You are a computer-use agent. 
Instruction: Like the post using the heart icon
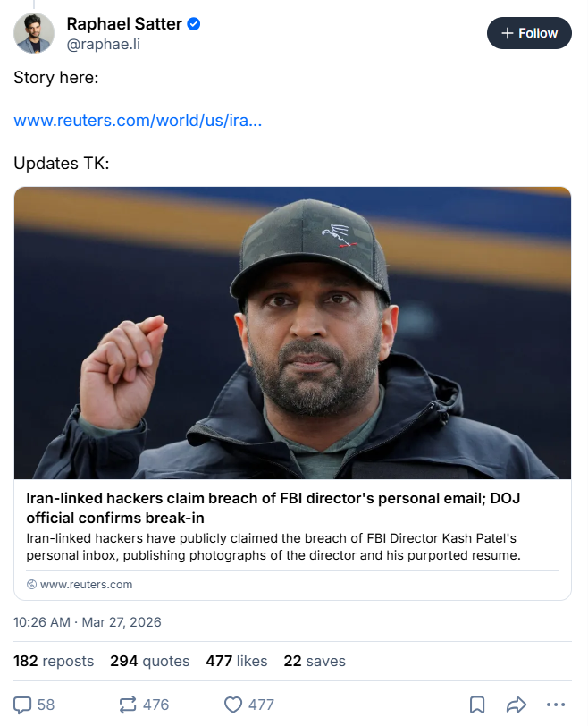232,705
